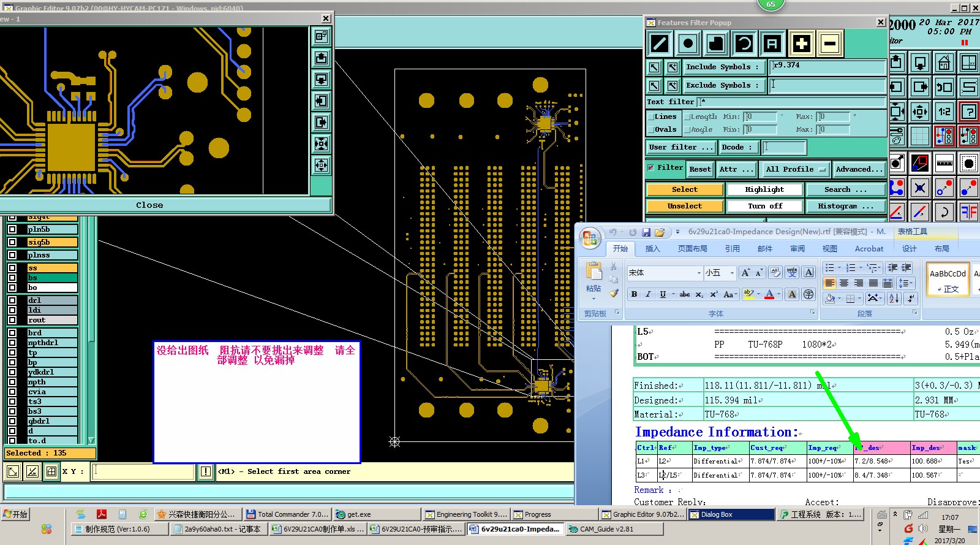Click the Histogram button
This screenshot has width=980, height=545.
pyautogui.click(x=845, y=206)
